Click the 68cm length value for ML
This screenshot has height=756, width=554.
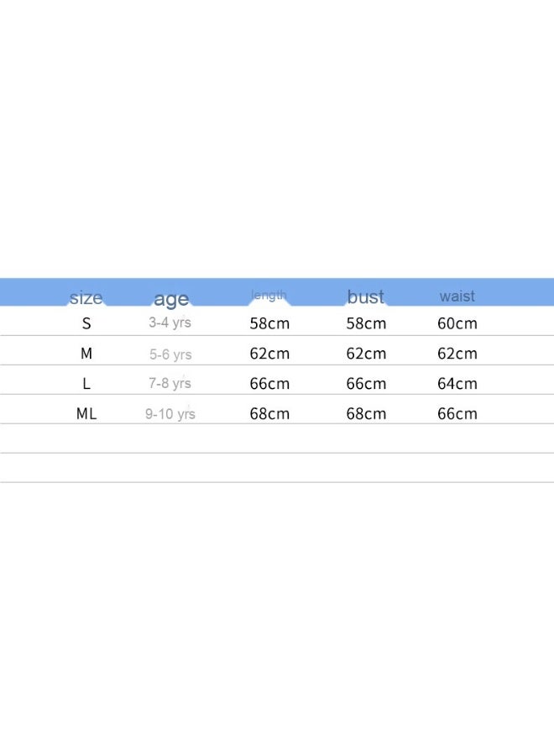pyautogui.click(x=269, y=413)
